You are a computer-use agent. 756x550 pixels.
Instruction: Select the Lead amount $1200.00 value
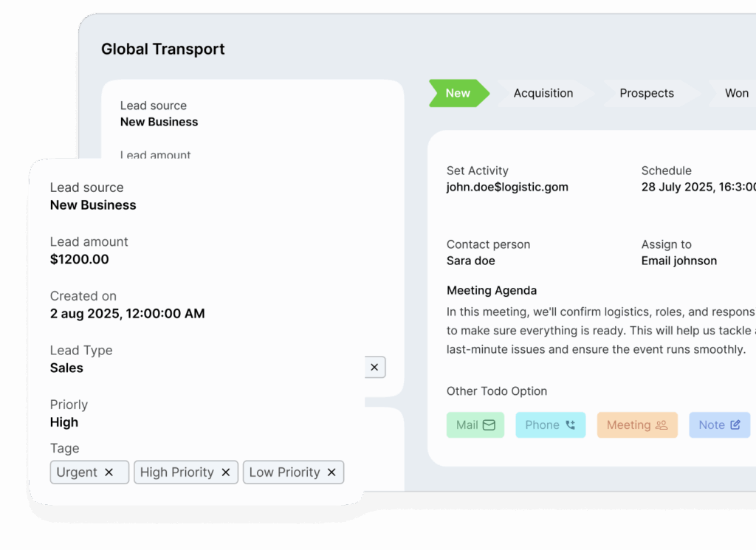80,259
